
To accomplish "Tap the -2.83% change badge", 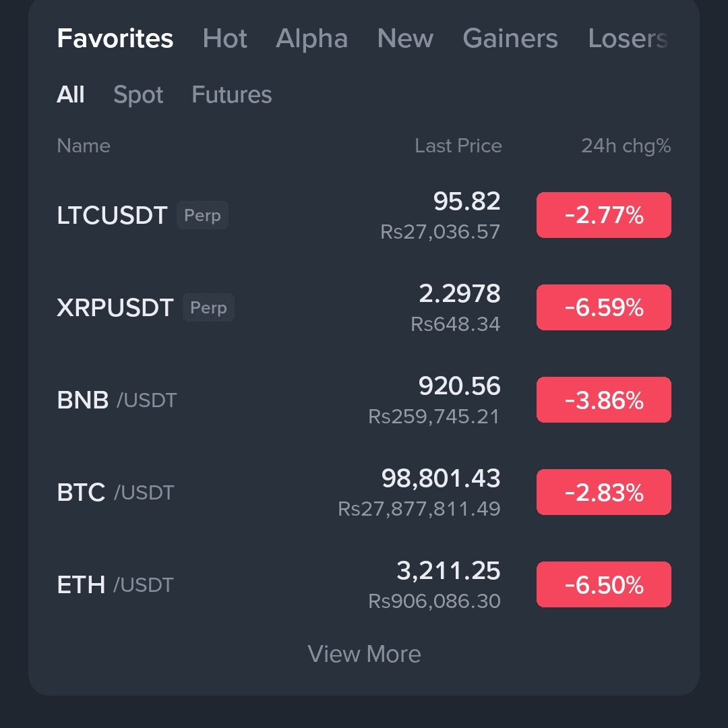I will (x=603, y=493).
